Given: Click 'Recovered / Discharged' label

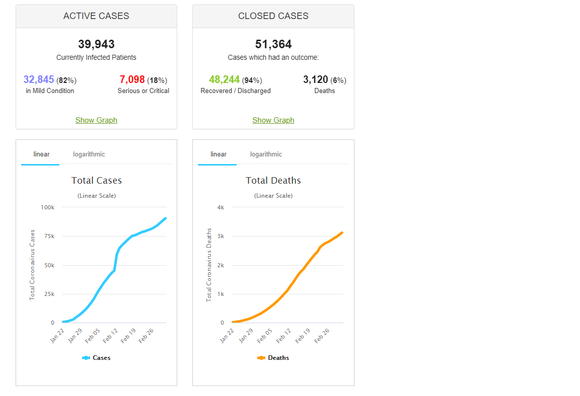Looking at the screenshot, I should pos(236,91).
